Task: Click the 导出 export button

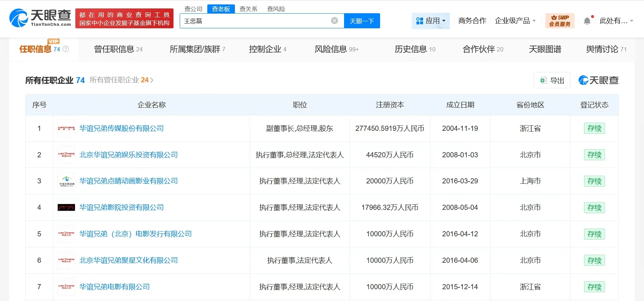Action: point(552,80)
